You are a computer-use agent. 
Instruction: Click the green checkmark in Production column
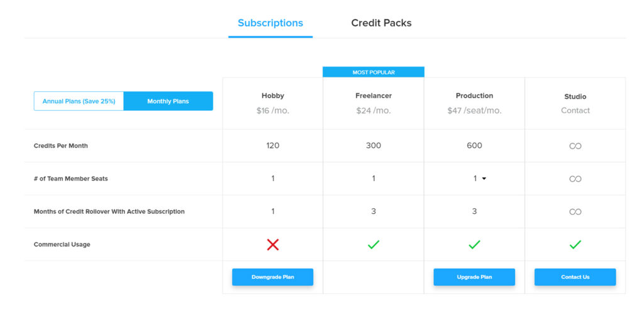(x=474, y=245)
